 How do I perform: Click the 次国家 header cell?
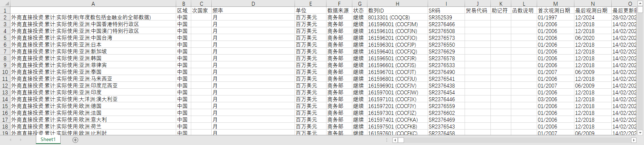point(201,10)
